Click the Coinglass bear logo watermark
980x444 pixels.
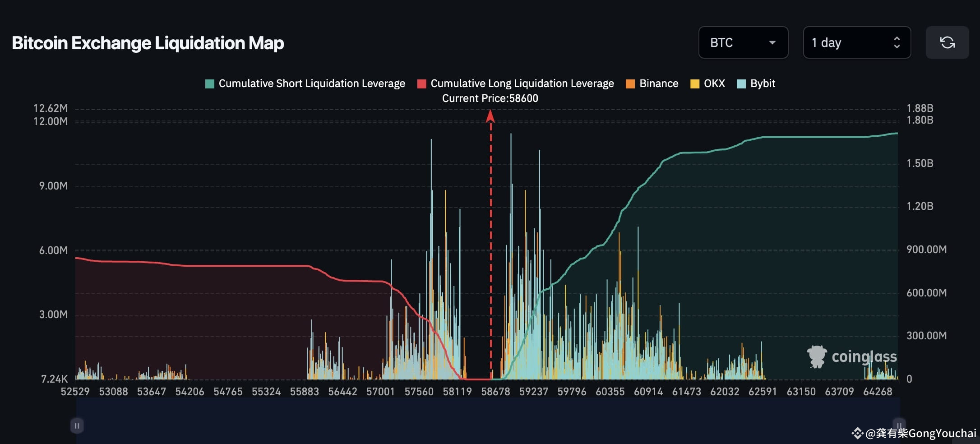pyautogui.click(x=817, y=356)
